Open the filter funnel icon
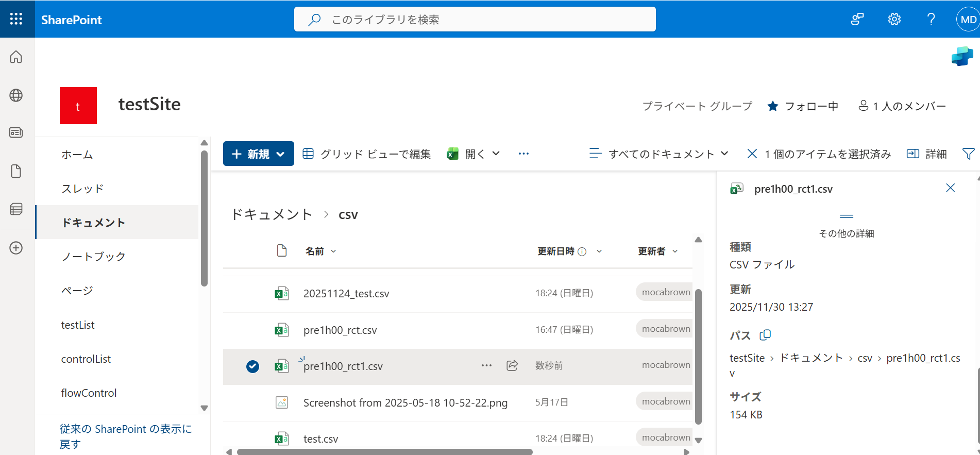Screen dimensions: 980x455 coord(969,154)
